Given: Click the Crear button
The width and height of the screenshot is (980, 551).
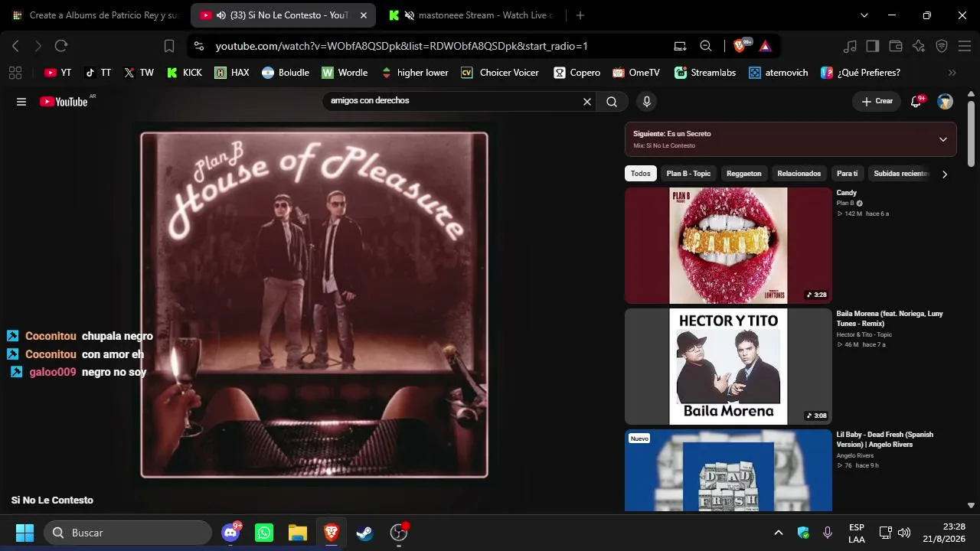Looking at the screenshot, I should 877,101.
